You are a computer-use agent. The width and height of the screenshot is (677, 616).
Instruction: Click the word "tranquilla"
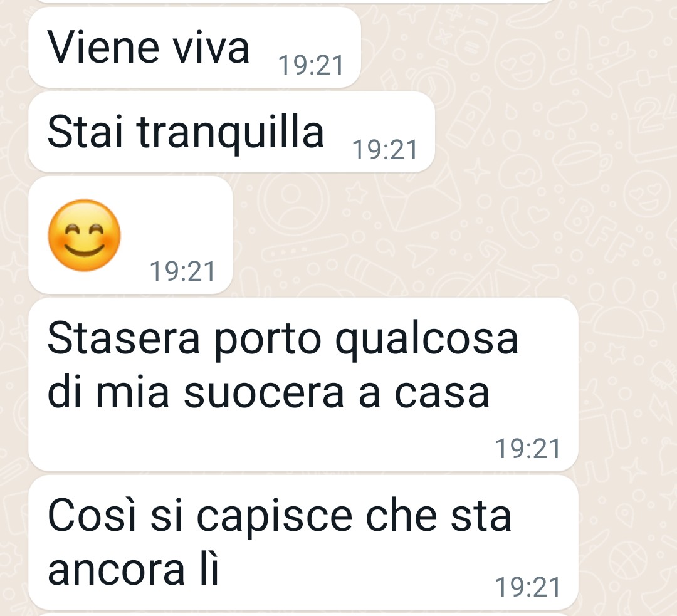coord(230,133)
